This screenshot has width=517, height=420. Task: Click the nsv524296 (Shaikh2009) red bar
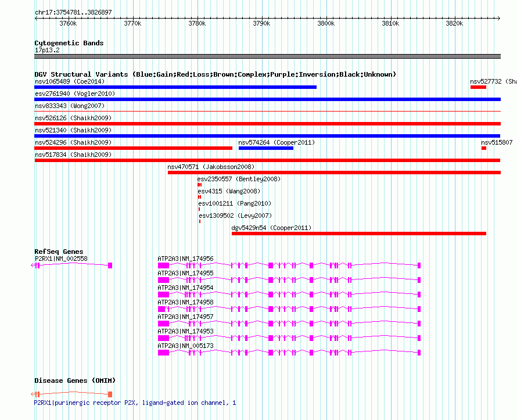click(x=133, y=148)
